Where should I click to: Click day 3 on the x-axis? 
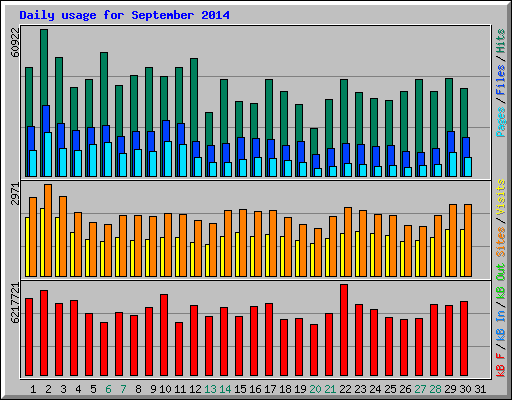pos(63,389)
